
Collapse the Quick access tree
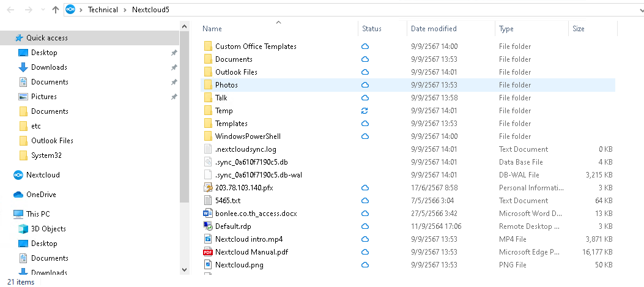click(x=6, y=38)
